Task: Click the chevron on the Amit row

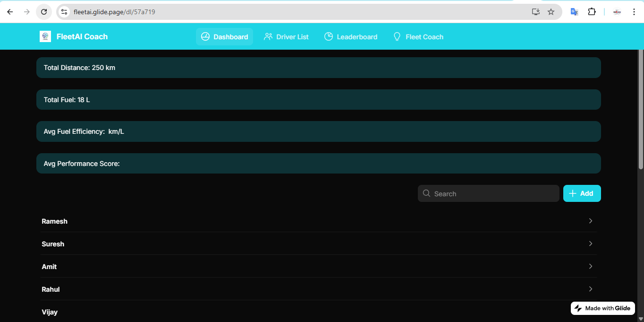Action: 591,266
